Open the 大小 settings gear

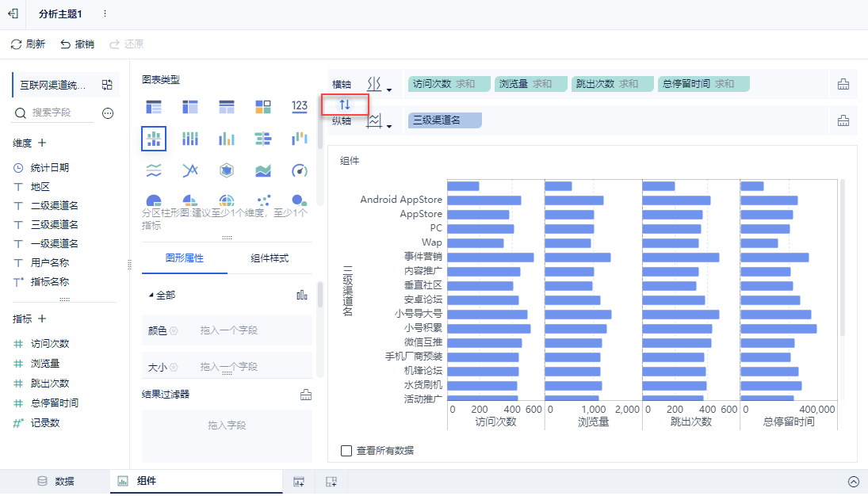(174, 367)
